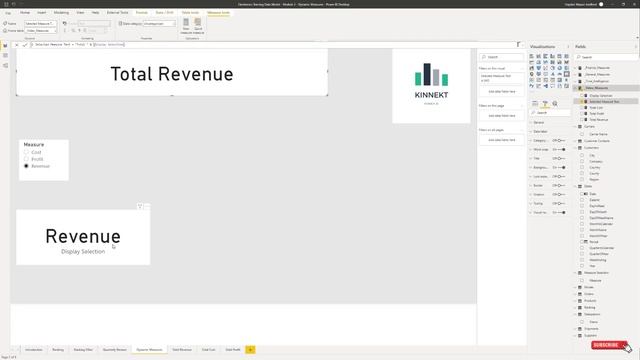Click the measure Name input field in ribbon

point(40,24)
